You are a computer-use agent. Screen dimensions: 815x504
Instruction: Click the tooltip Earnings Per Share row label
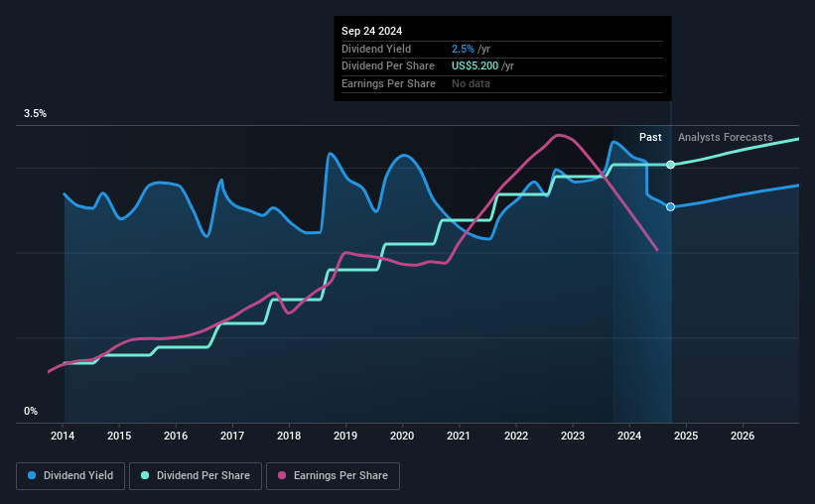coord(388,83)
